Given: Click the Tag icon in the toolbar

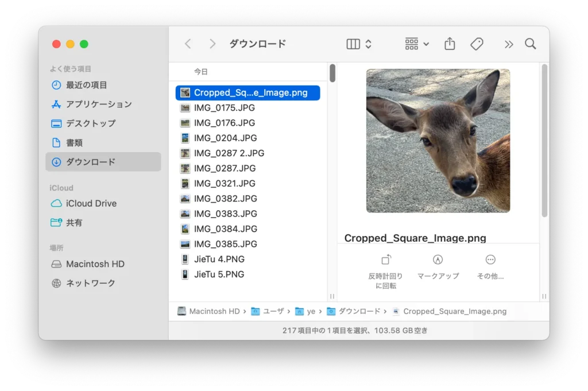Looking at the screenshot, I should tap(477, 44).
